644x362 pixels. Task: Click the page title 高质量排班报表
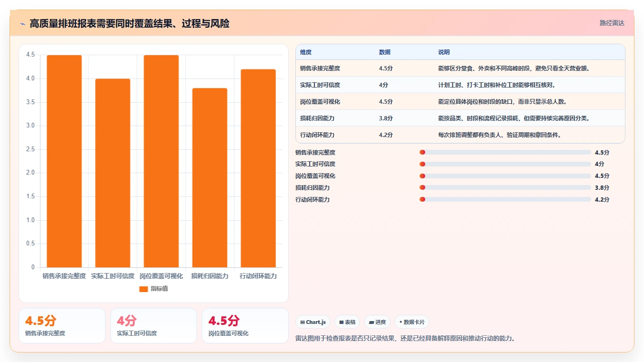(x=129, y=23)
